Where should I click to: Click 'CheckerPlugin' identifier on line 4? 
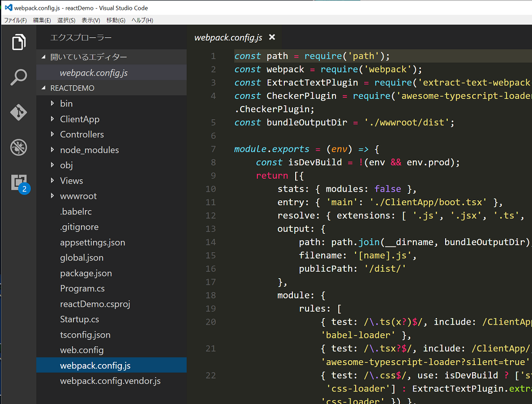tap(301, 96)
